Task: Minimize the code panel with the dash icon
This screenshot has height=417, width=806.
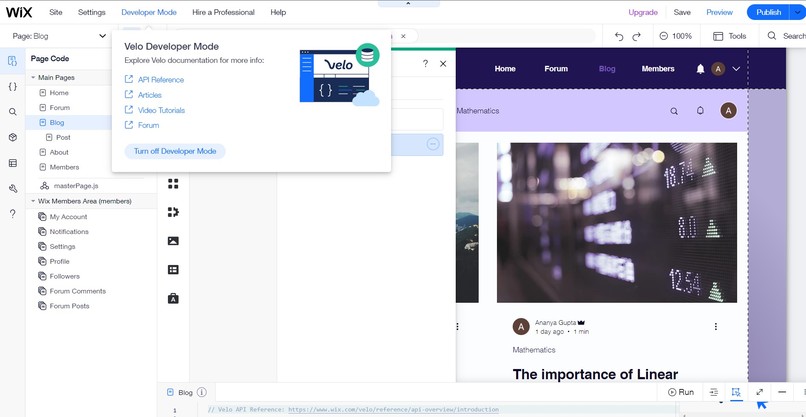Action: click(782, 392)
